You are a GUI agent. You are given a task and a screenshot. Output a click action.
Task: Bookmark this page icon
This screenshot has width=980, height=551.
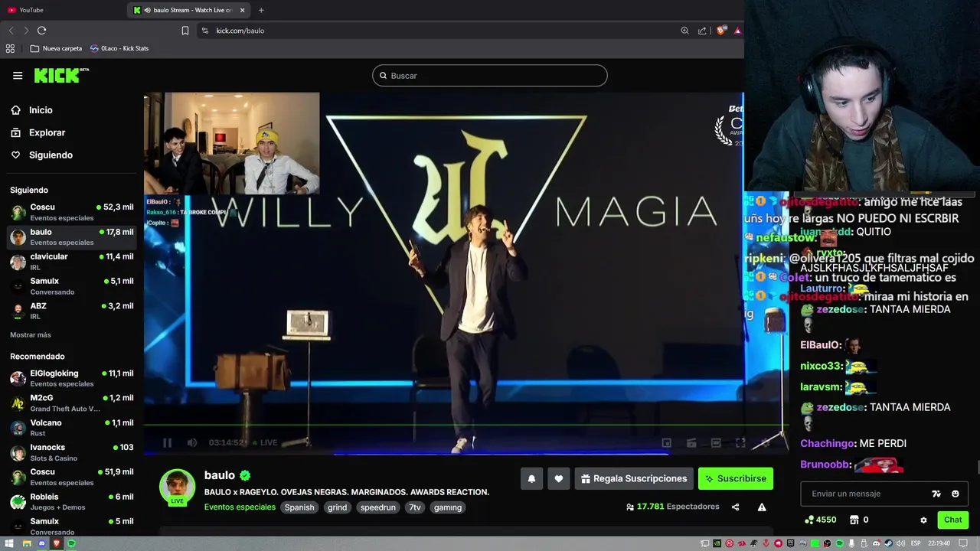pos(185,31)
